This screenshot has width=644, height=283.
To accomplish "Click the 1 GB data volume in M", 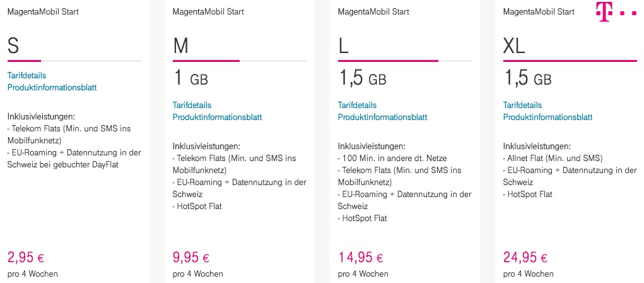I will [190, 79].
